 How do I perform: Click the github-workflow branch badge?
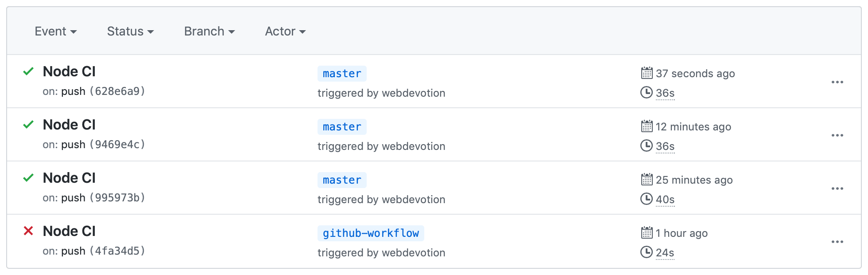point(370,233)
